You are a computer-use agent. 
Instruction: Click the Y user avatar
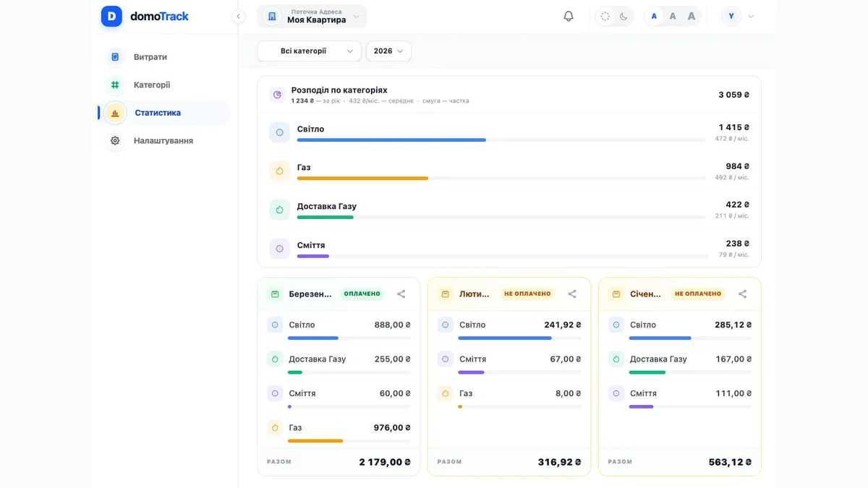(731, 16)
